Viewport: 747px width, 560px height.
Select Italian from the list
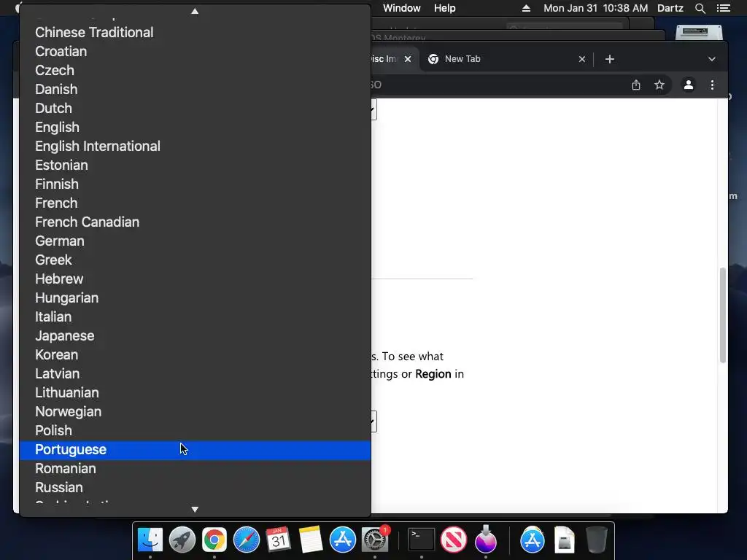pos(195,317)
